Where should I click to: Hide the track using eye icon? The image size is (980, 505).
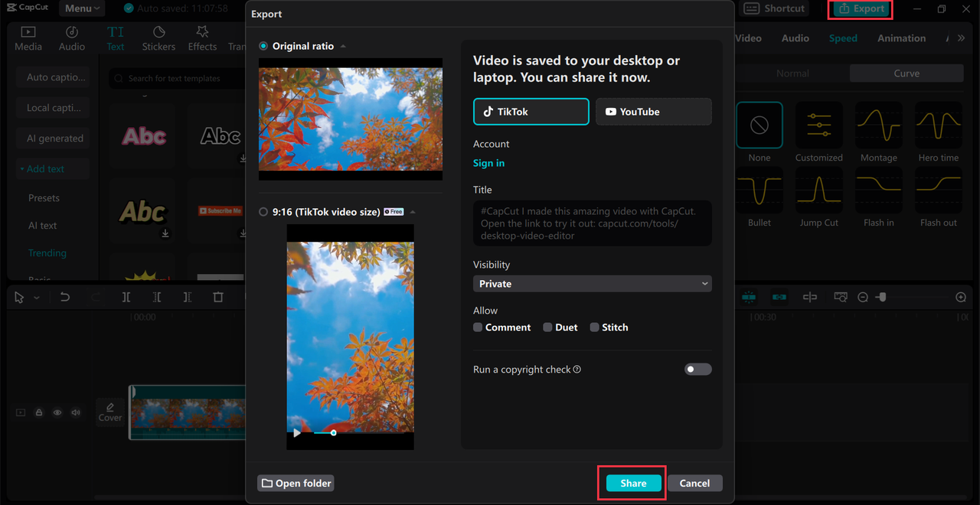pyautogui.click(x=57, y=412)
